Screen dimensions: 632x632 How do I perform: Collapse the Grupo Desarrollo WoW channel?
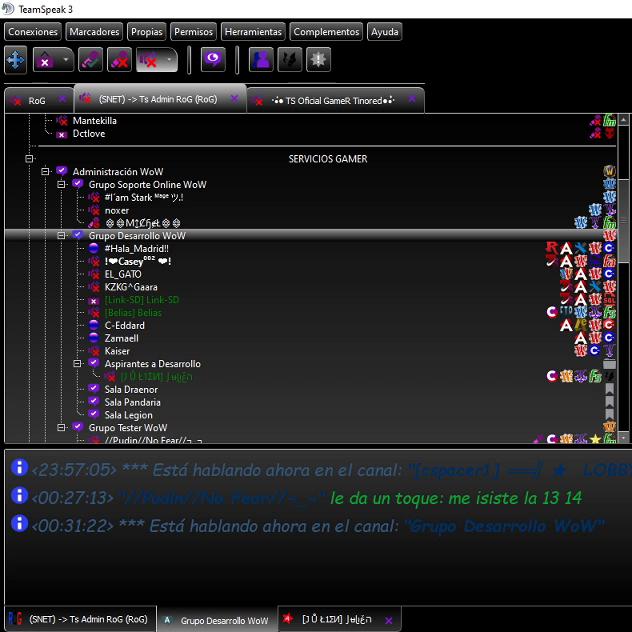pos(61,236)
